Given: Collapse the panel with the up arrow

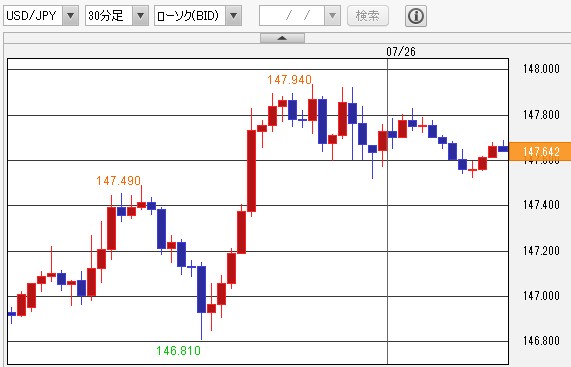Looking at the screenshot, I should pyautogui.click(x=282, y=38).
